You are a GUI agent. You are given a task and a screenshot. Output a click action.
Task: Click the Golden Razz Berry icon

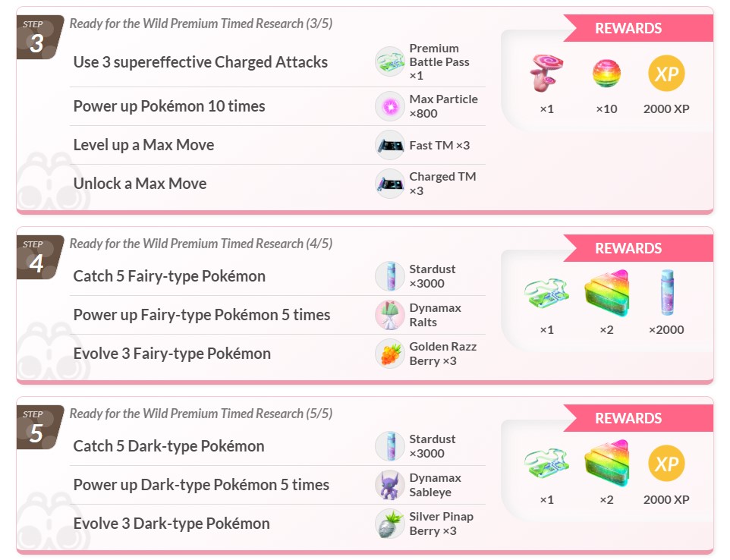coord(390,354)
